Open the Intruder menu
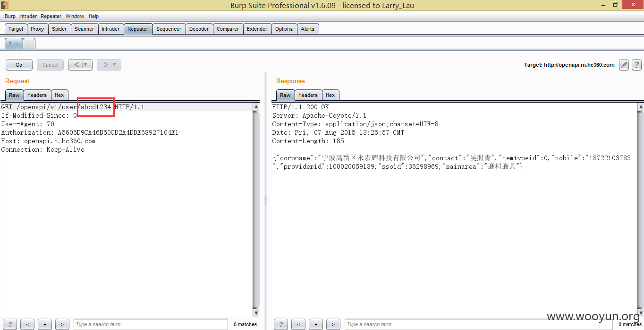Viewport: 644px width, 330px height. click(x=28, y=16)
